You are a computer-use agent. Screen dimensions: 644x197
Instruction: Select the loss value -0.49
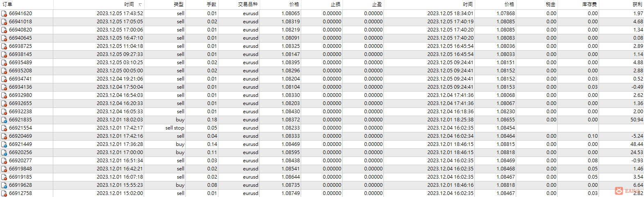coord(637,87)
